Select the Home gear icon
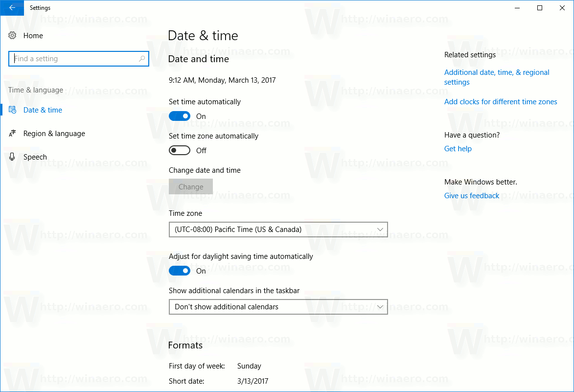The image size is (574, 392). point(12,35)
